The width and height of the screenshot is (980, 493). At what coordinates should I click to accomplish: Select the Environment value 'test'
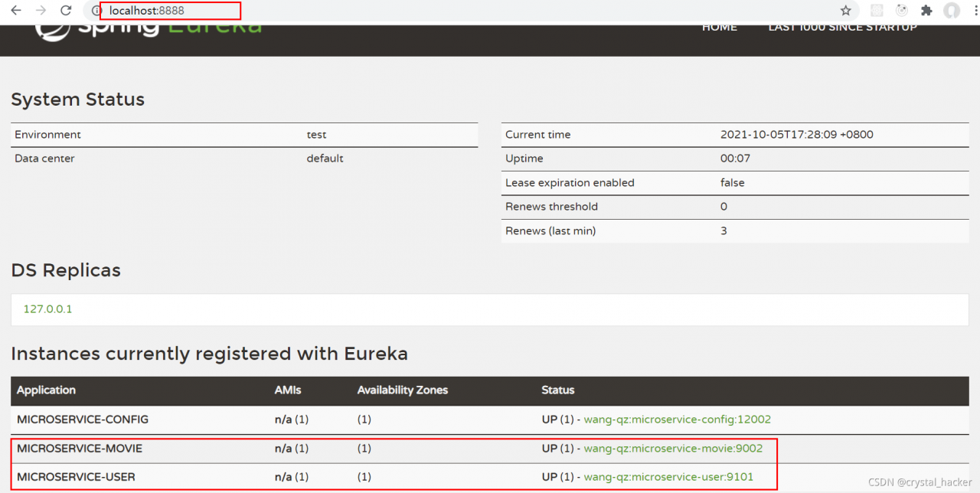point(316,135)
